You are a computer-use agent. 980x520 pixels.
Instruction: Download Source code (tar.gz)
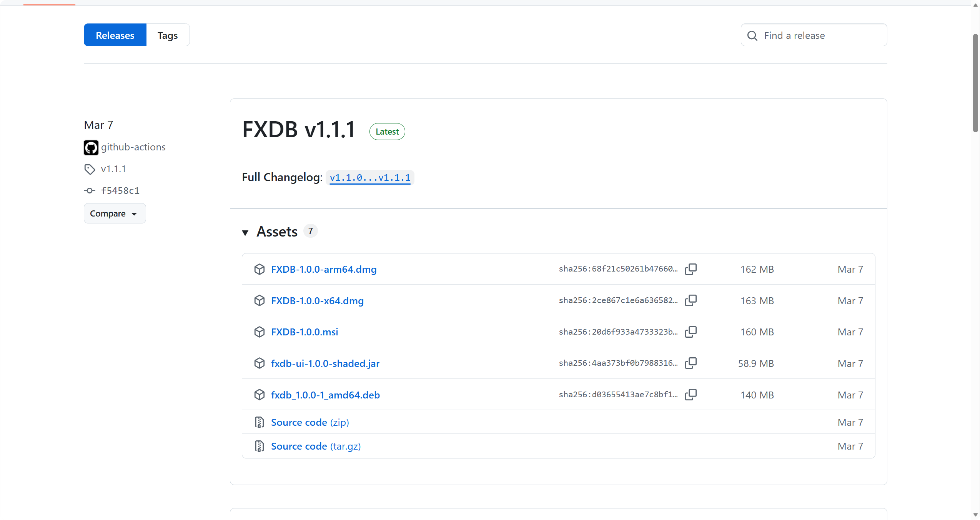(x=316, y=446)
